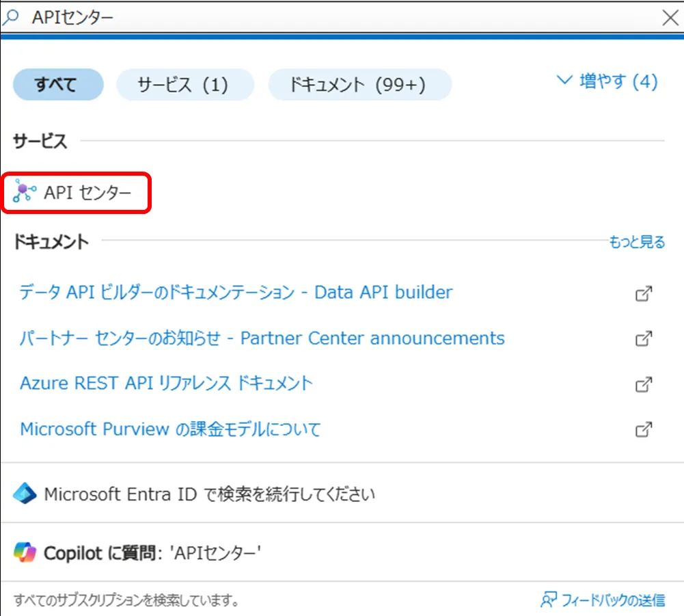Image resolution: width=684 pixels, height=616 pixels.
Task: Open Microsoft Purview billing doc via external link icon
Action: (x=643, y=429)
